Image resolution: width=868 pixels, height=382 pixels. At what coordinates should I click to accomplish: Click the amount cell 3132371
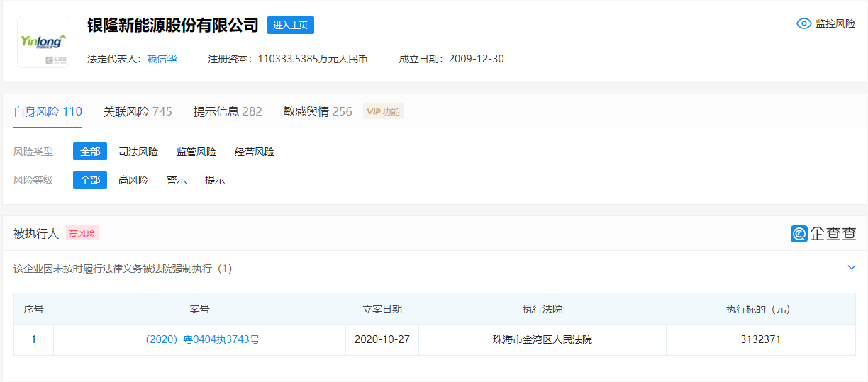coord(761,339)
